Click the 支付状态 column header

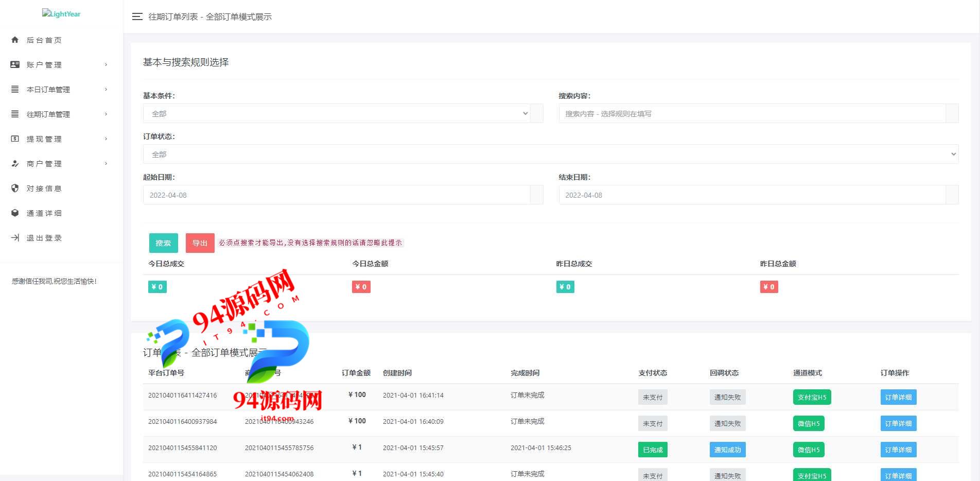[x=653, y=372]
